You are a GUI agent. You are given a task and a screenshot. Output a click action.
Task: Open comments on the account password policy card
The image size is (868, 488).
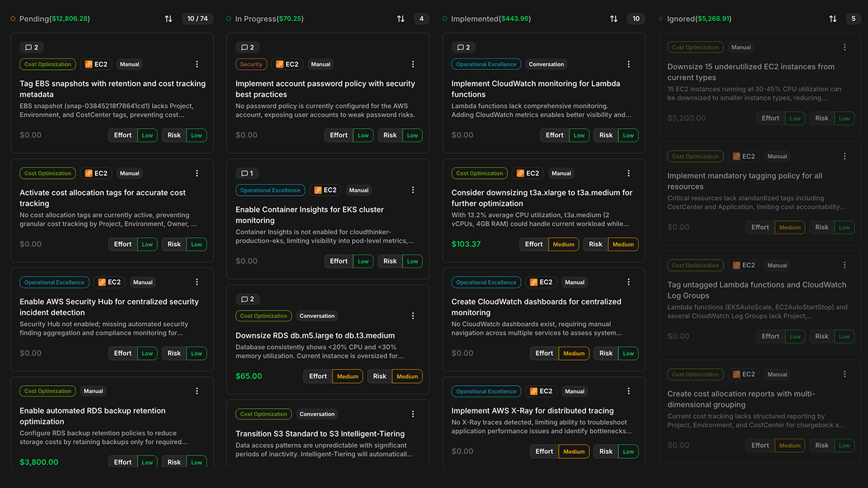(x=248, y=47)
